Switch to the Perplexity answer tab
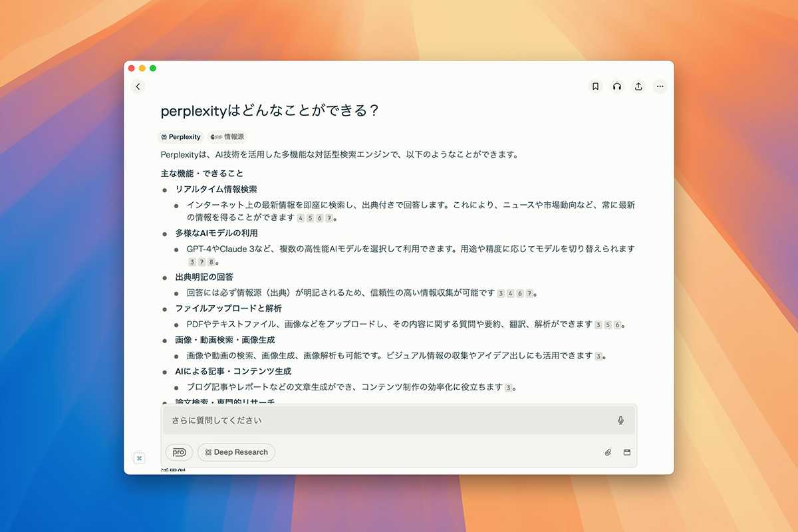The image size is (798, 532). point(181,137)
